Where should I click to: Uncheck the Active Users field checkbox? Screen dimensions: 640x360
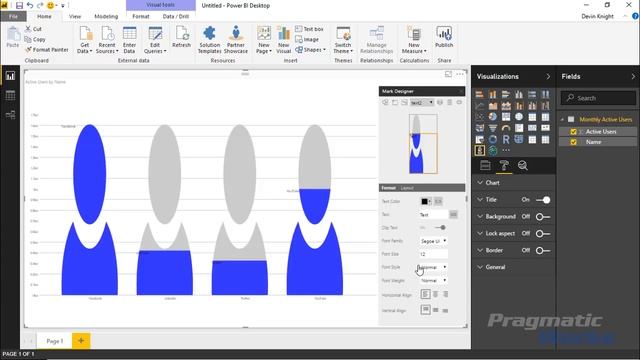point(573,131)
